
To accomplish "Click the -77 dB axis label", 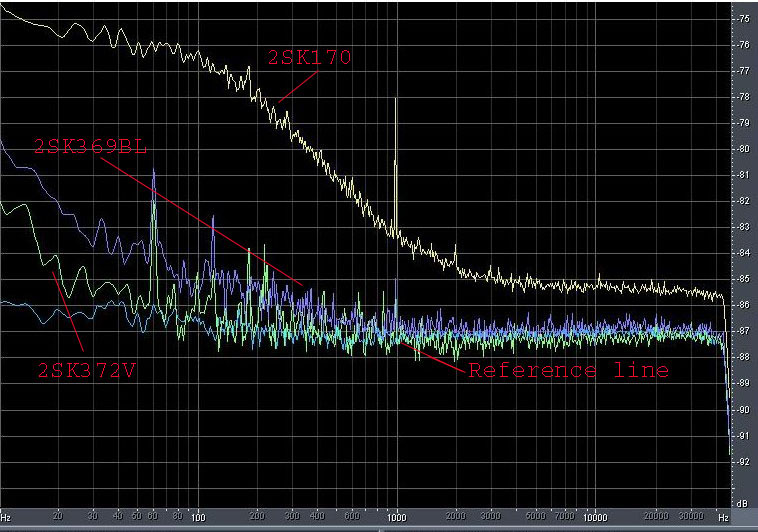I will click(x=743, y=71).
